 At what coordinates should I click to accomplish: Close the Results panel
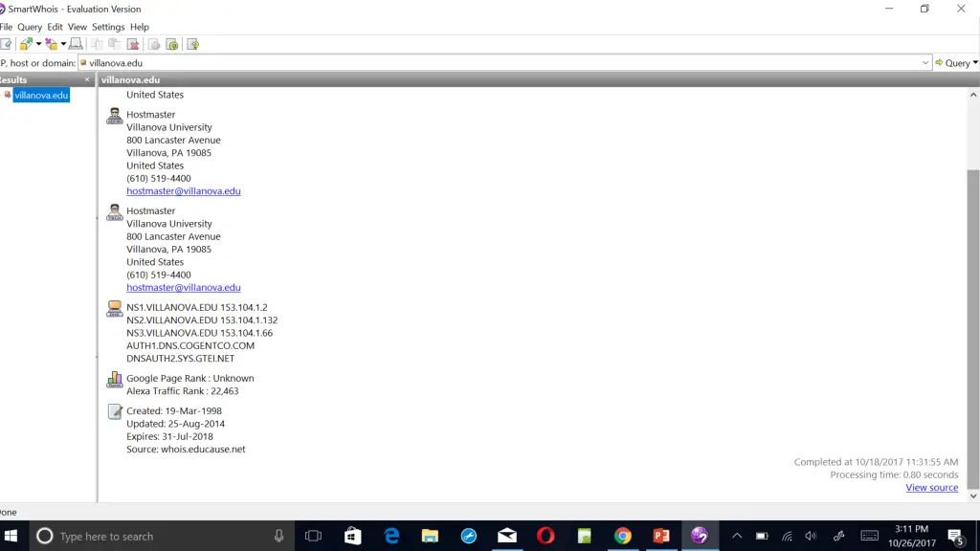87,80
